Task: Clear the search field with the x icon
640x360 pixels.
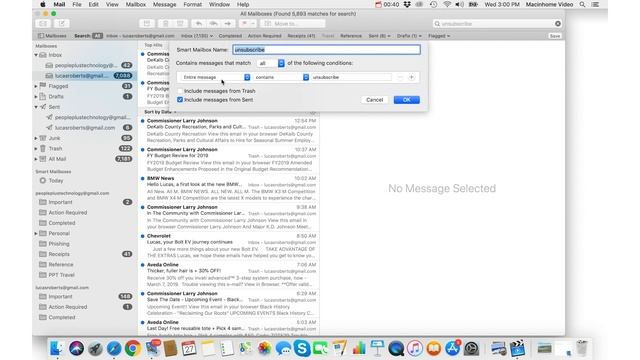Action: tap(558, 24)
